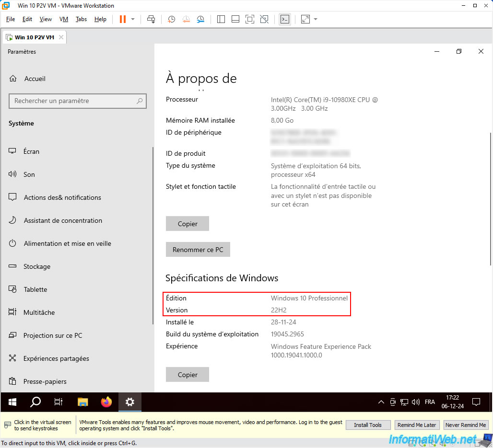Pause the virtual machine from the toolbar
The height and width of the screenshot is (448, 493).
[123, 19]
